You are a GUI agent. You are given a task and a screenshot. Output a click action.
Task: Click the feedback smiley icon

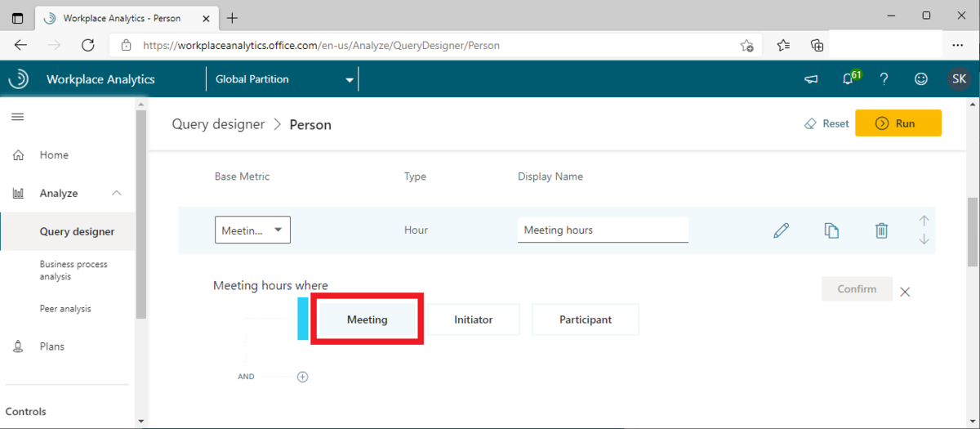[x=921, y=79]
